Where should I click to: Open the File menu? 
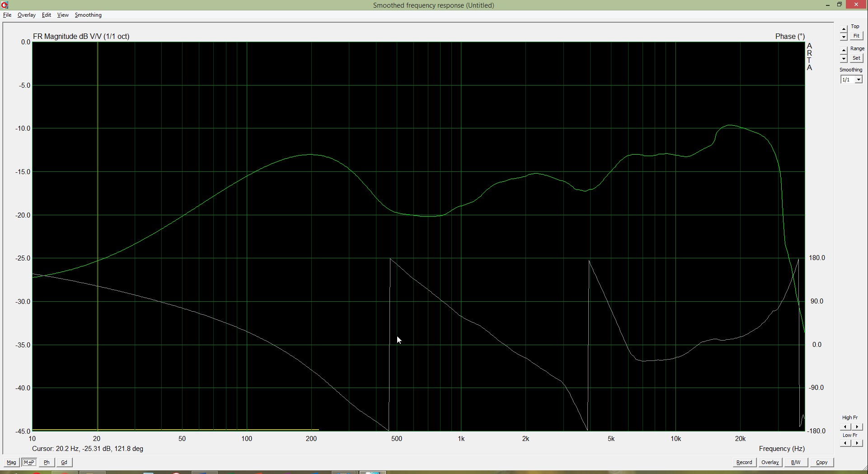coord(7,15)
